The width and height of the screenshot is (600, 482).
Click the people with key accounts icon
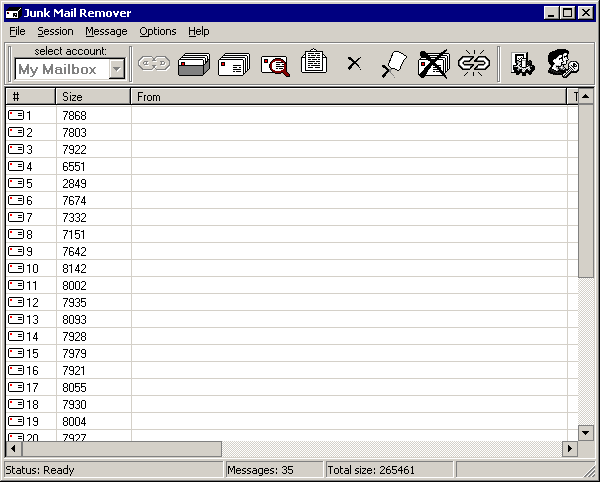coord(562,64)
